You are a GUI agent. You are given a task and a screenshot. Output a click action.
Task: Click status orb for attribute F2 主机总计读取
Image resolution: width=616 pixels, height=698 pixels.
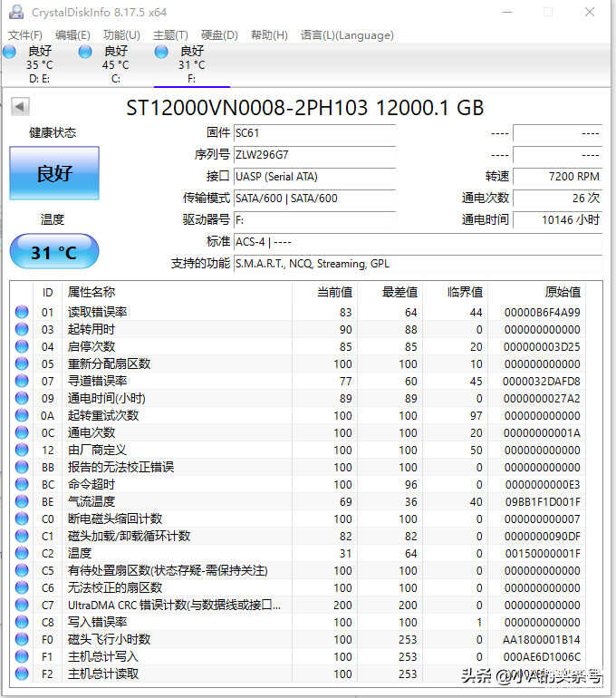point(22,674)
